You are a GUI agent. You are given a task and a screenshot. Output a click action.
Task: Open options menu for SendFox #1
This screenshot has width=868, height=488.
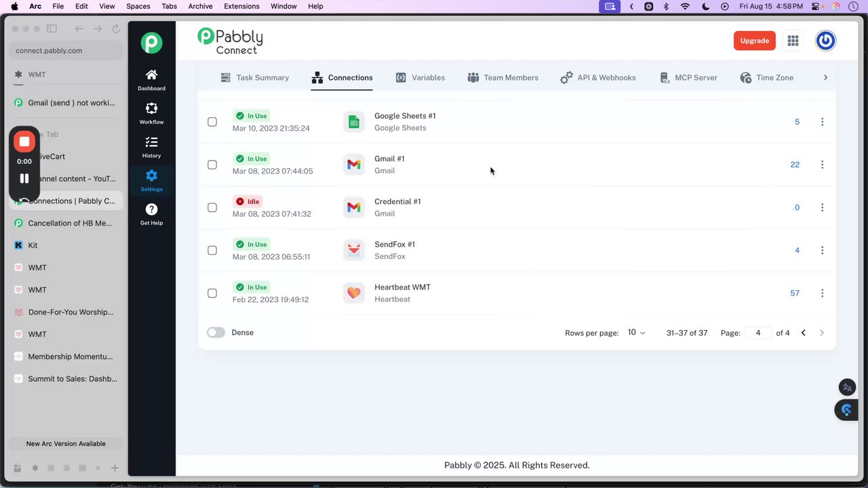822,250
